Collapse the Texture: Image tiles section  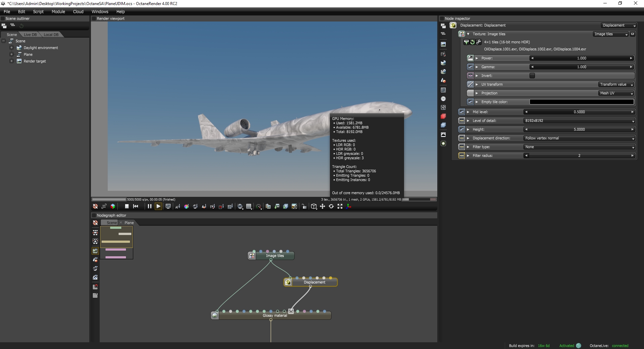tap(468, 34)
